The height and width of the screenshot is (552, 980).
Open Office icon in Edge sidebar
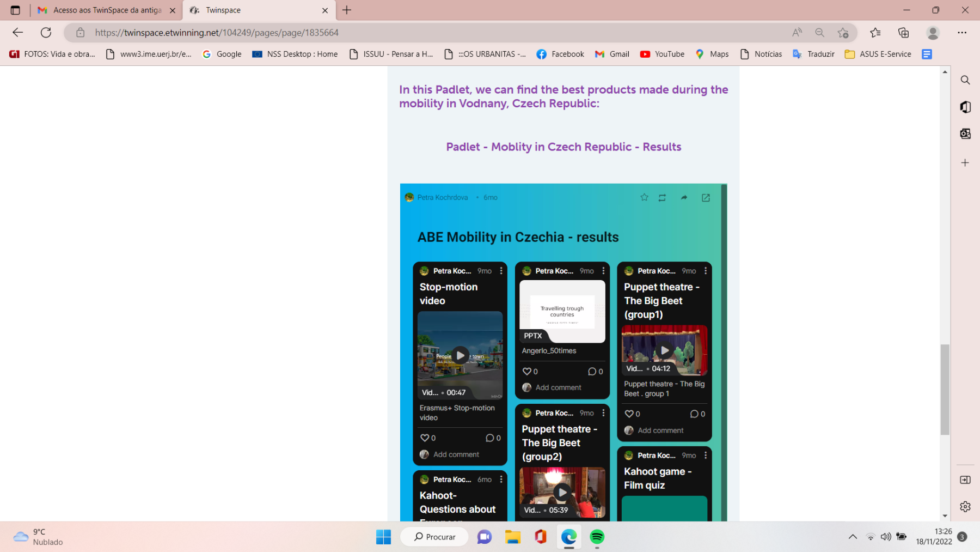[x=965, y=107]
